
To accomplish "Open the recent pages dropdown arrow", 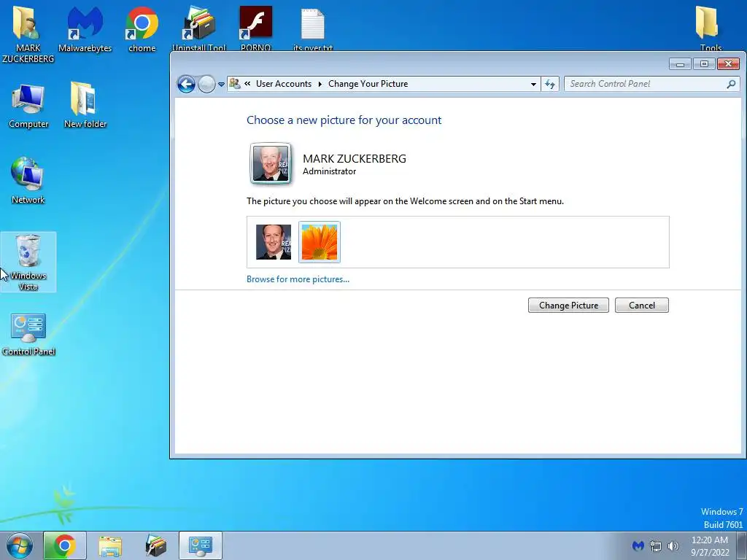I will [221, 85].
